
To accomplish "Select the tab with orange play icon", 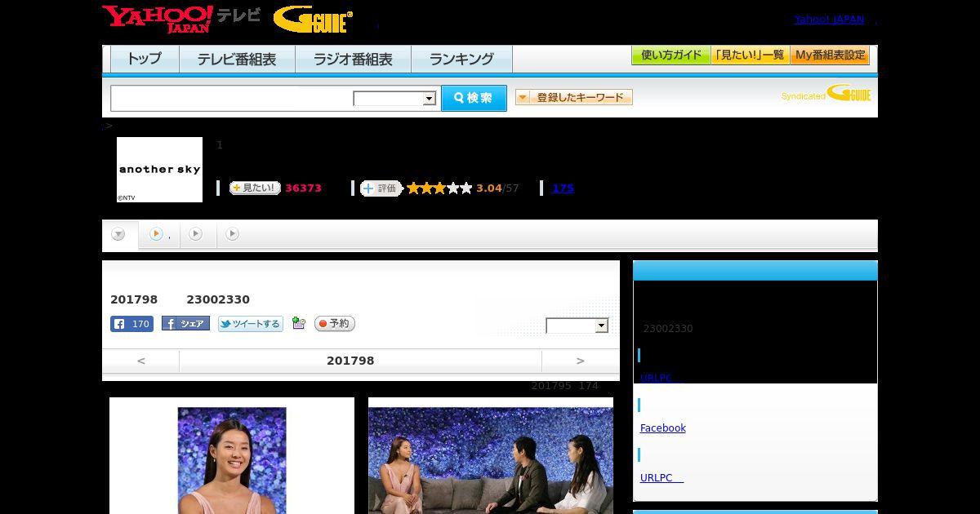I will tap(160, 235).
